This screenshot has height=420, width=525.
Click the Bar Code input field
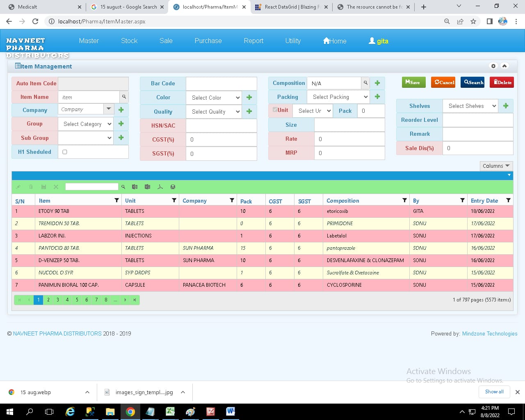[x=221, y=83]
